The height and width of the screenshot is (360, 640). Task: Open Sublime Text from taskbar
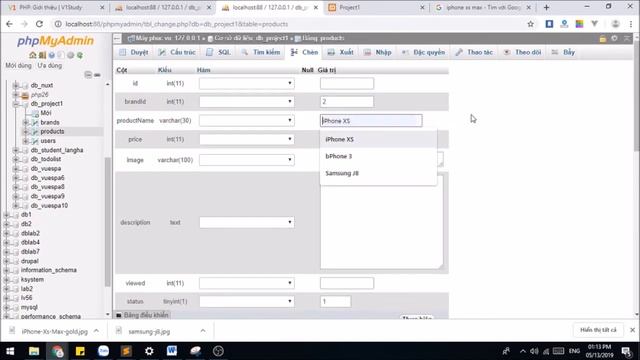tap(126, 351)
